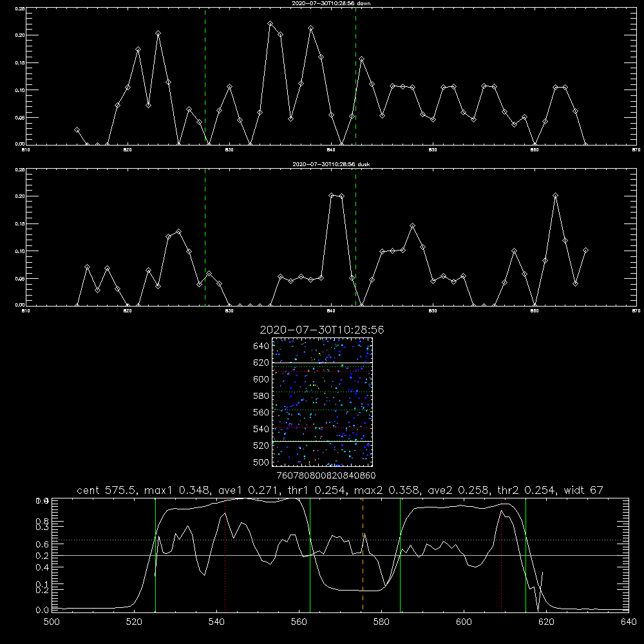Select the x-axis number string below image panel
This screenshot has height=644, width=644.
(326, 475)
